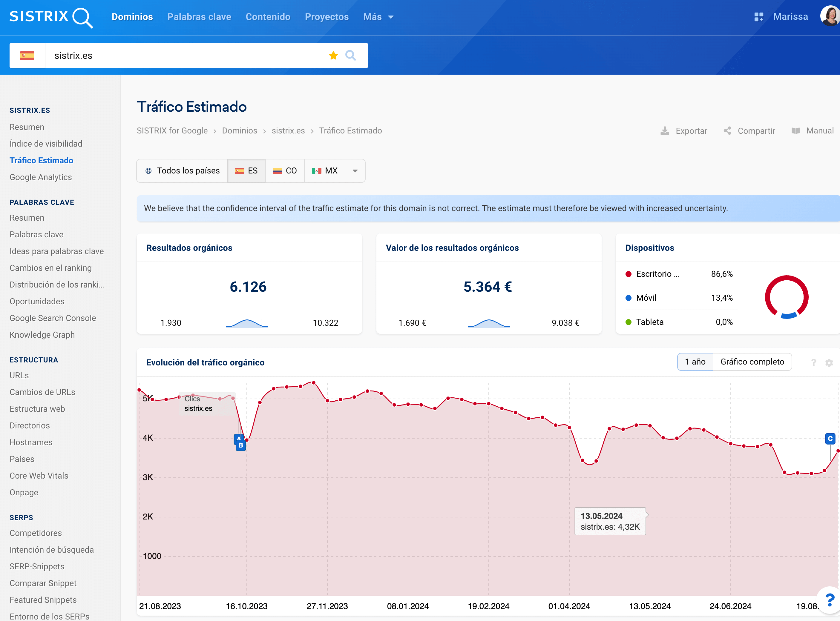This screenshot has height=621, width=840.
Task: Open the Palabras clave top menu
Action: [x=199, y=17]
